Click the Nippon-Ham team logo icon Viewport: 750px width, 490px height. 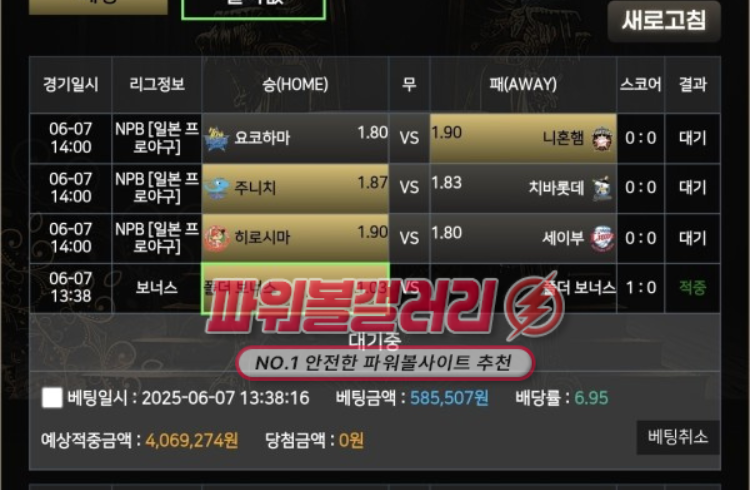[x=602, y=140]
